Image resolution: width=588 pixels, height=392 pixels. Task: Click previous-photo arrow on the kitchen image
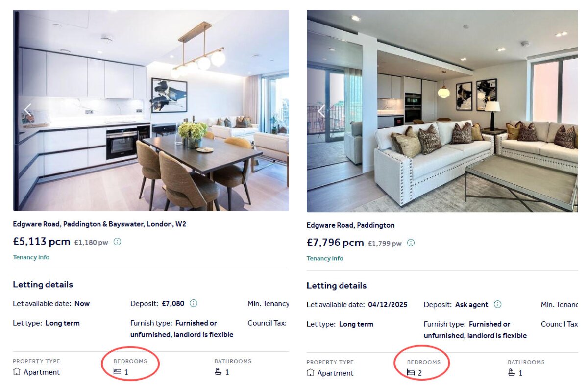pos(27,110)
